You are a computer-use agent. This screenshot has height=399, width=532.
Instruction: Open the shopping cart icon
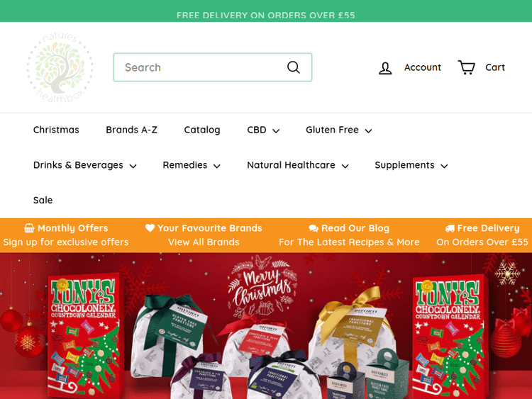click(467, 67)
